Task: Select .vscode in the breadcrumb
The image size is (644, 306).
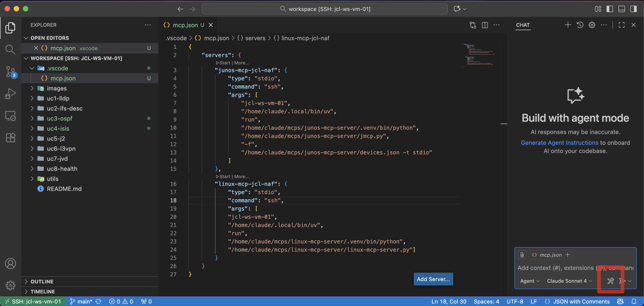Action: click(176, 38)
